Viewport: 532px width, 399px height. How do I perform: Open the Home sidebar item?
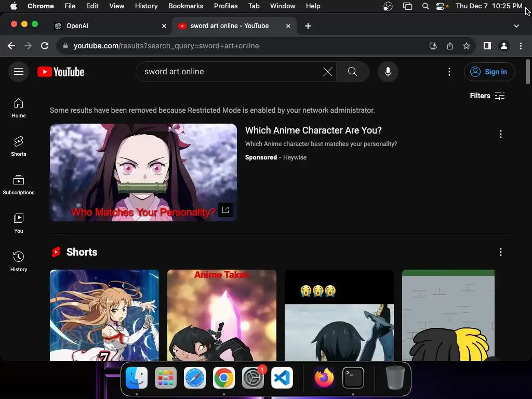point(19,108)
